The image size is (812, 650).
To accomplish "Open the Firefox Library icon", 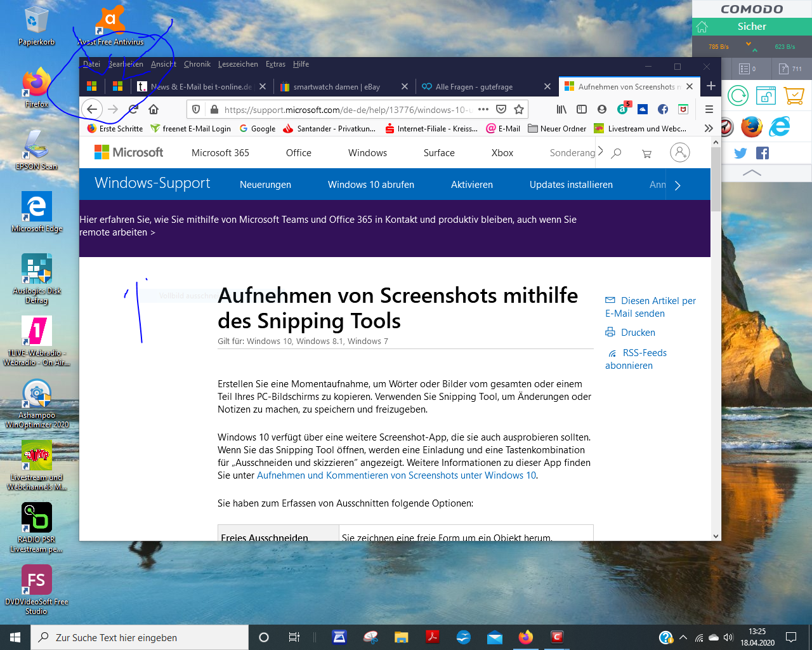I will pos(561,109).
